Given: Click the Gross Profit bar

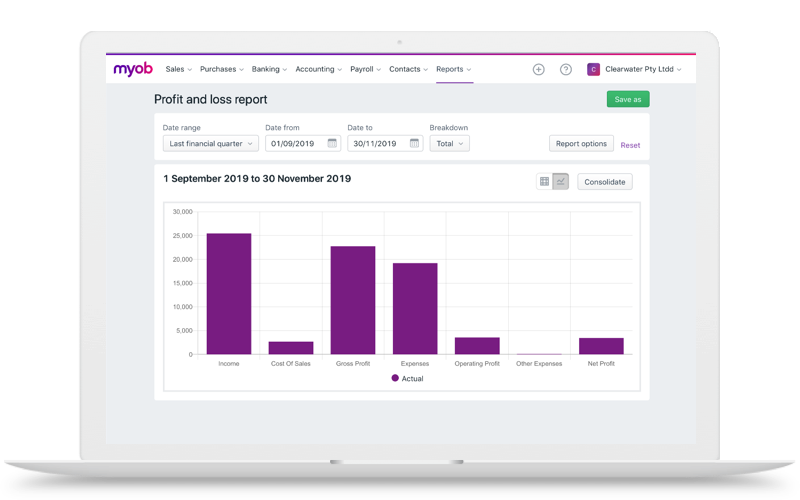Looking at the screenshot, I should click(x=353, y=300).
